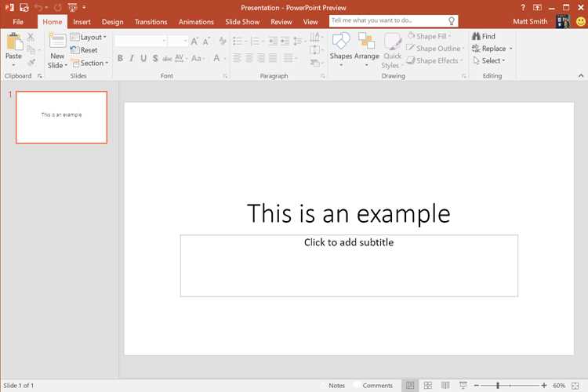Image resolution: width=588 pixels, height=392 pixels.
Task: Toggle Bold formatting
Action: tap(120, 58)
